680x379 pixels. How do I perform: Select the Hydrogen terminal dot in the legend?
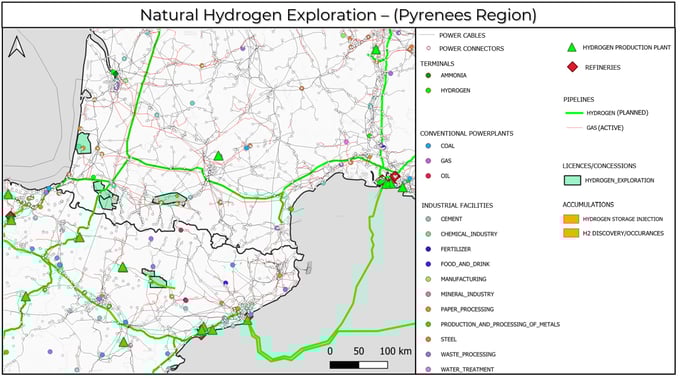coord(428,91)
